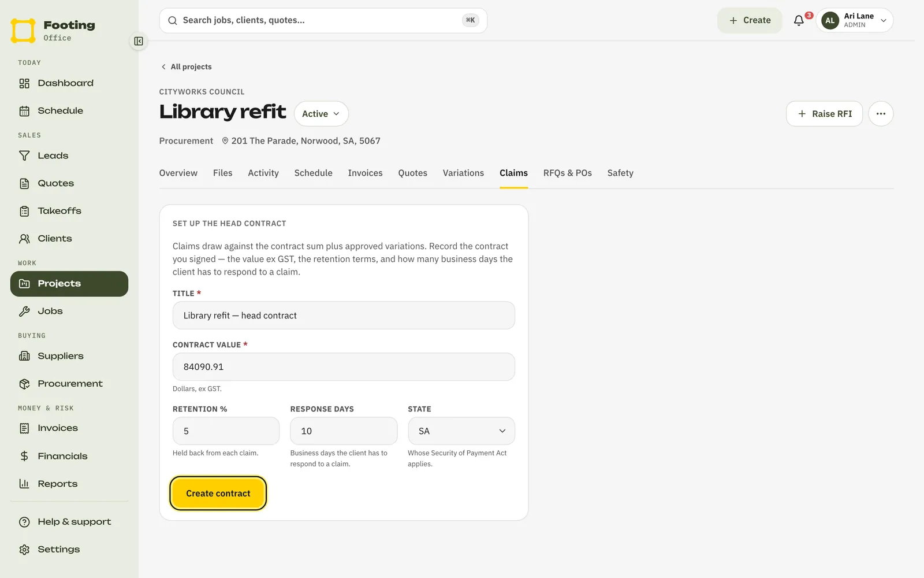924x578 pixels.
Task: Click the Contract value input field
Action: click(344, 367)
